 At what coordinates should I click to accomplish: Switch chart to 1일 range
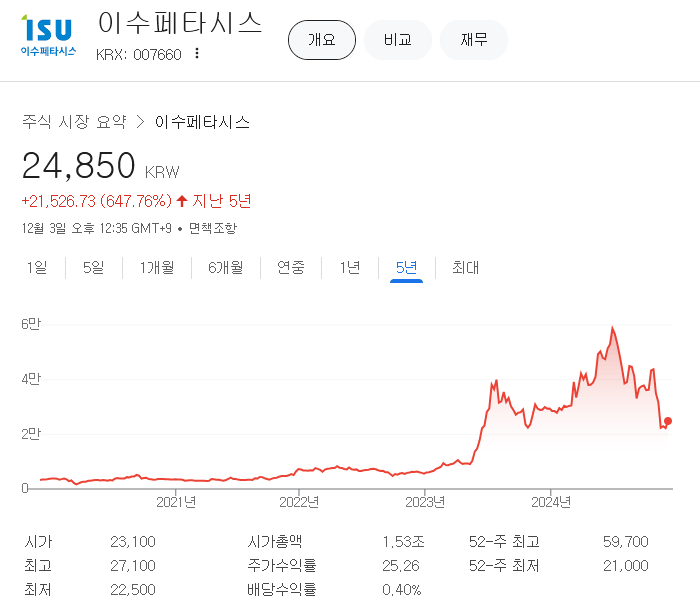pos(37,267)
